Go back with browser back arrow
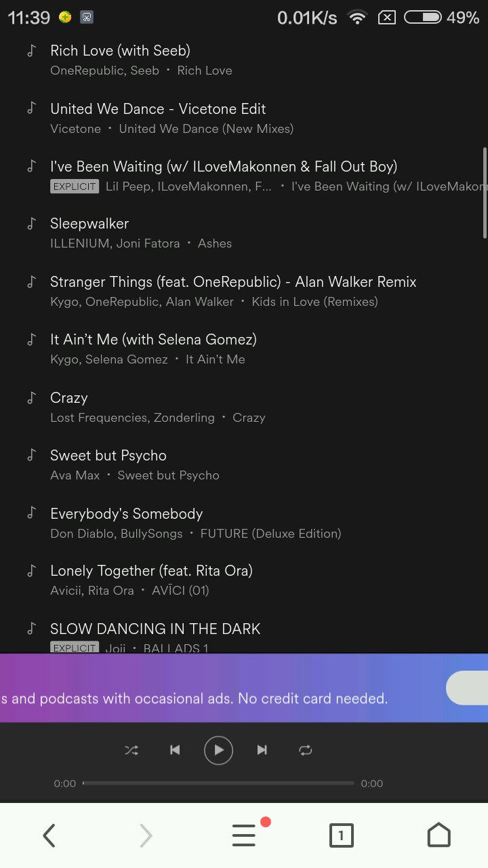This screenshot has height=868, width=488. coord(49,835)
